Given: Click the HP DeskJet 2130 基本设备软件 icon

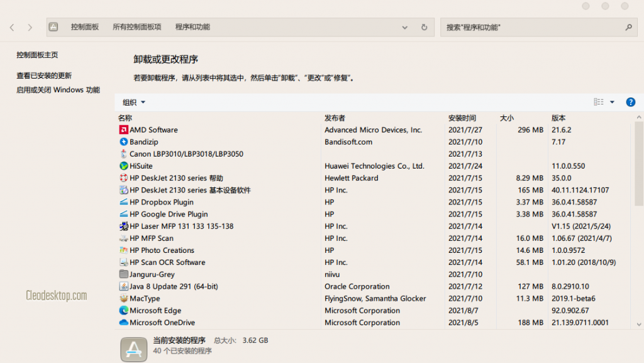Looking at the screenshot, I should [124, 190].
